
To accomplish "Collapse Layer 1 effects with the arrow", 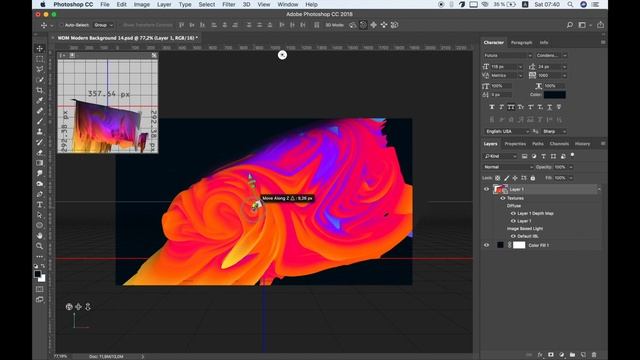I will (x=599, y=189).
